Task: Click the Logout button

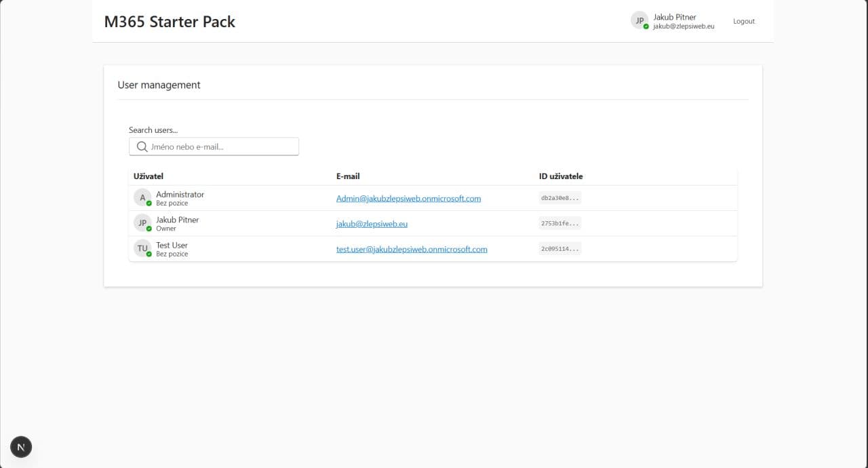Action: click(744, 21)
